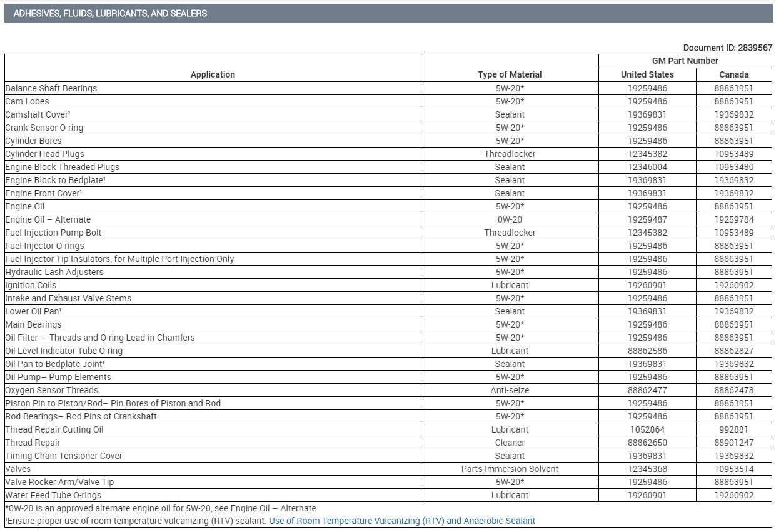Click the Thread Repair Cleaner cell

point(510,443)
